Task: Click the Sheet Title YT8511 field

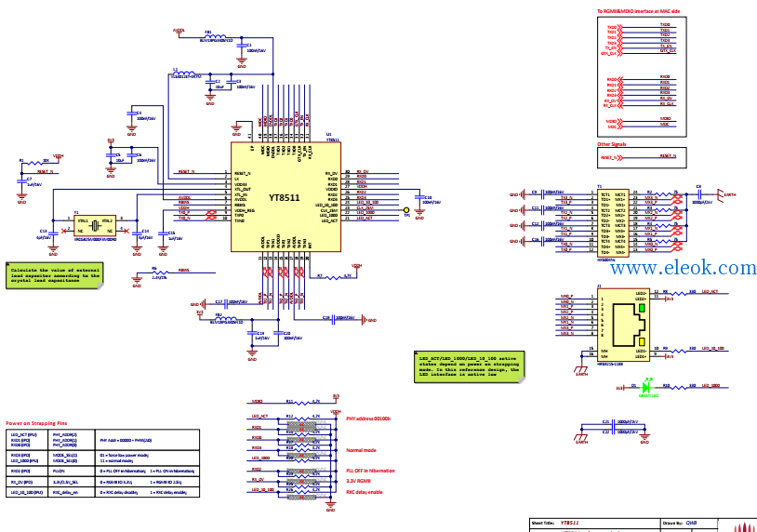Action: click(570, 523)
